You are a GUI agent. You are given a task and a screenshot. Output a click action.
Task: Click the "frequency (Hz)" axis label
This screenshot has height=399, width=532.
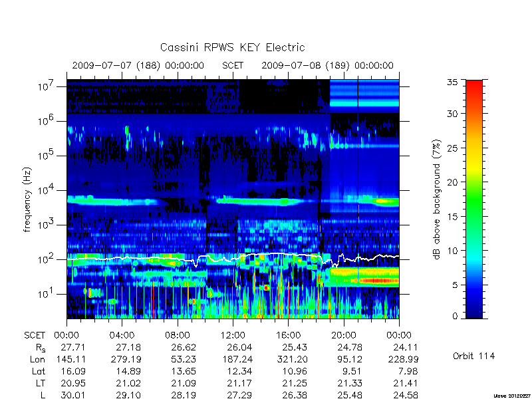[27, 199]
